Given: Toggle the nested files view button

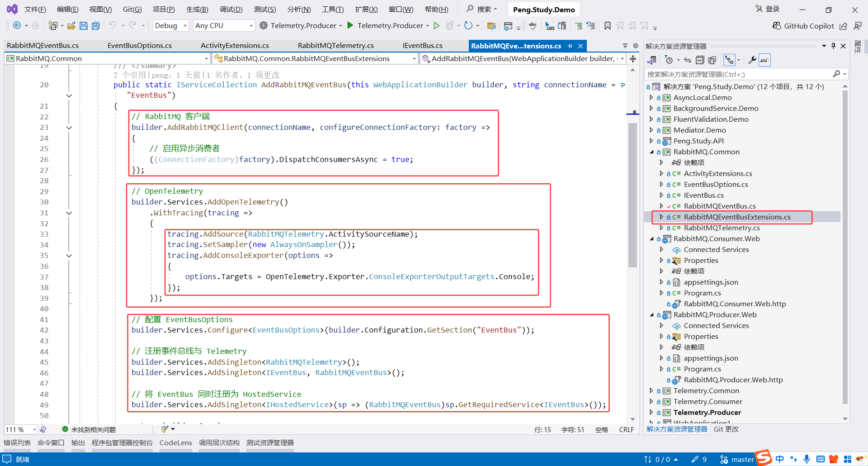Looking at the screenshot, I should click(729, 60).
